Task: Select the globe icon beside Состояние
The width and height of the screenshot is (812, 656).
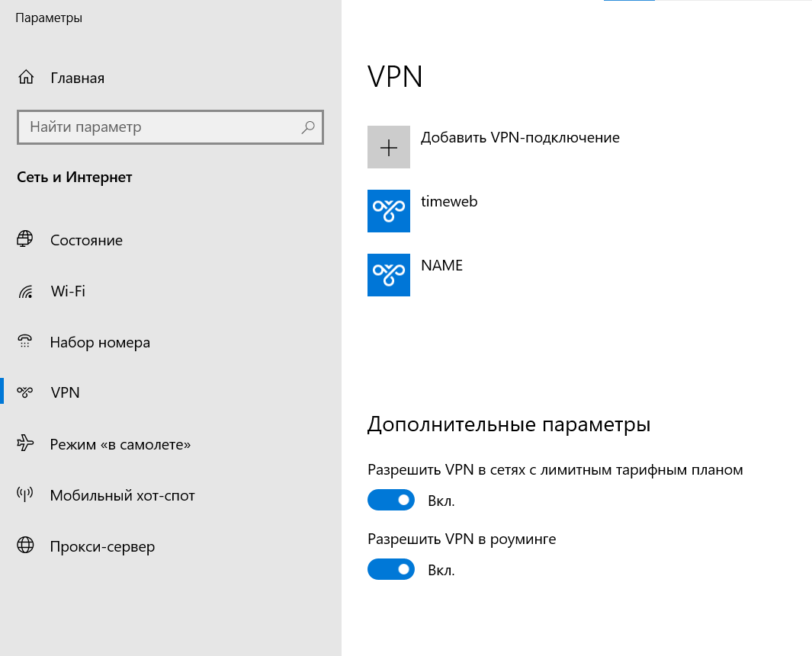Action: 25,238
